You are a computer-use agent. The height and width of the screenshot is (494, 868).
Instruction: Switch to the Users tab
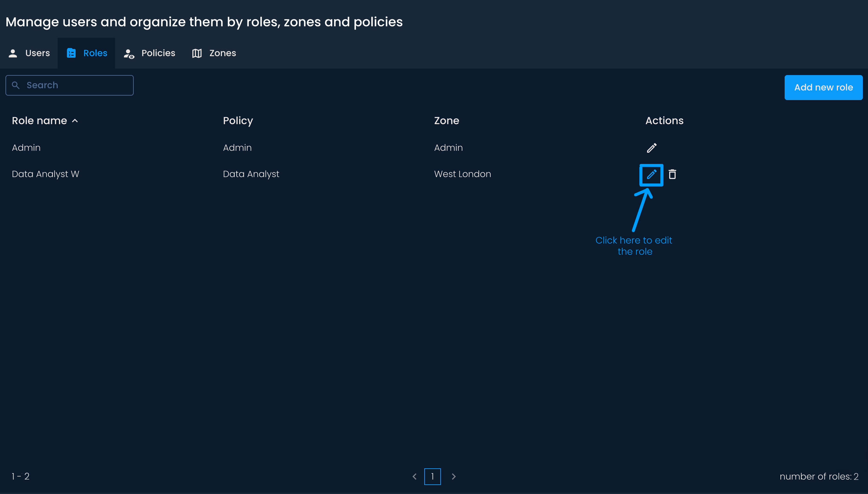pos(37,53)
